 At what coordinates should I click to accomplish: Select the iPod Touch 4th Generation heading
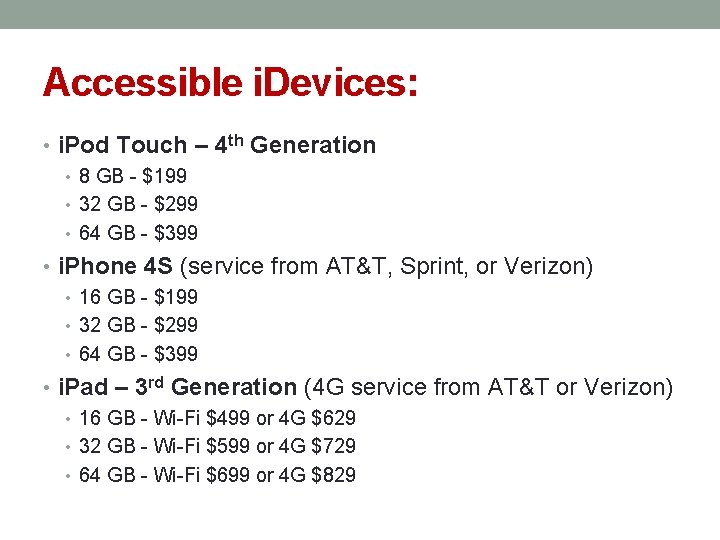(217, 145)
